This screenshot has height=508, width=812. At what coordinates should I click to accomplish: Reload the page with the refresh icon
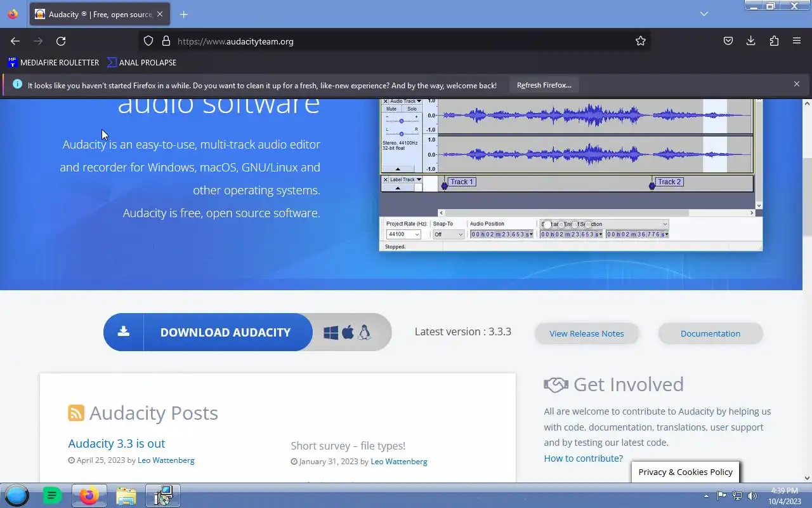point(61,41)
